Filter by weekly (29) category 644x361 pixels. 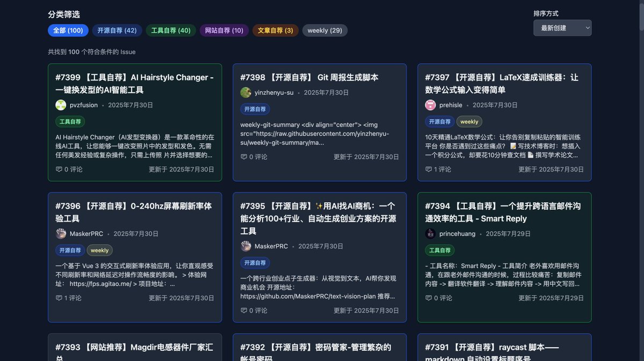325,31
